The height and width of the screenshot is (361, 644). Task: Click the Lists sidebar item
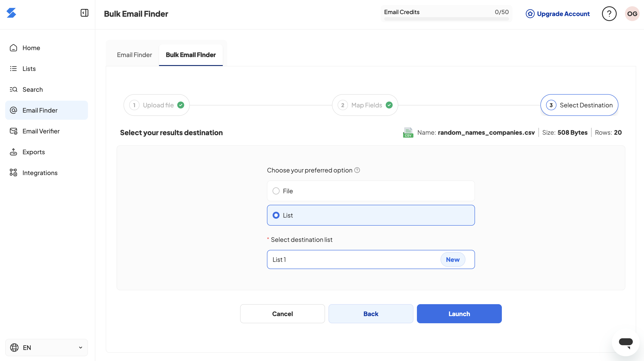[x=47, y=69]
